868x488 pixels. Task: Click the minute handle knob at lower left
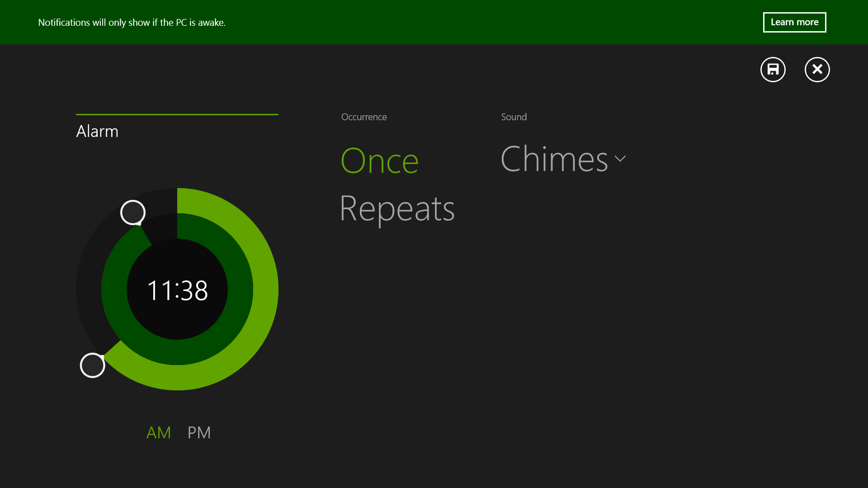pyautogui.click(x=93, y=365)
